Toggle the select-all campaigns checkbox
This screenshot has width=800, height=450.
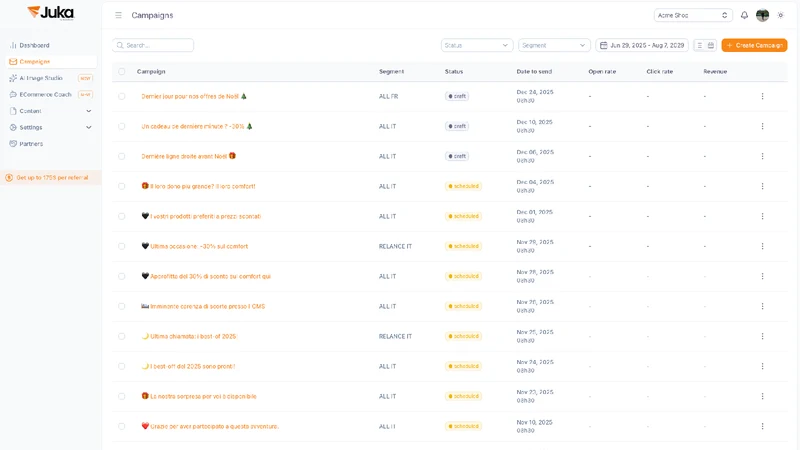coord(121,71)
